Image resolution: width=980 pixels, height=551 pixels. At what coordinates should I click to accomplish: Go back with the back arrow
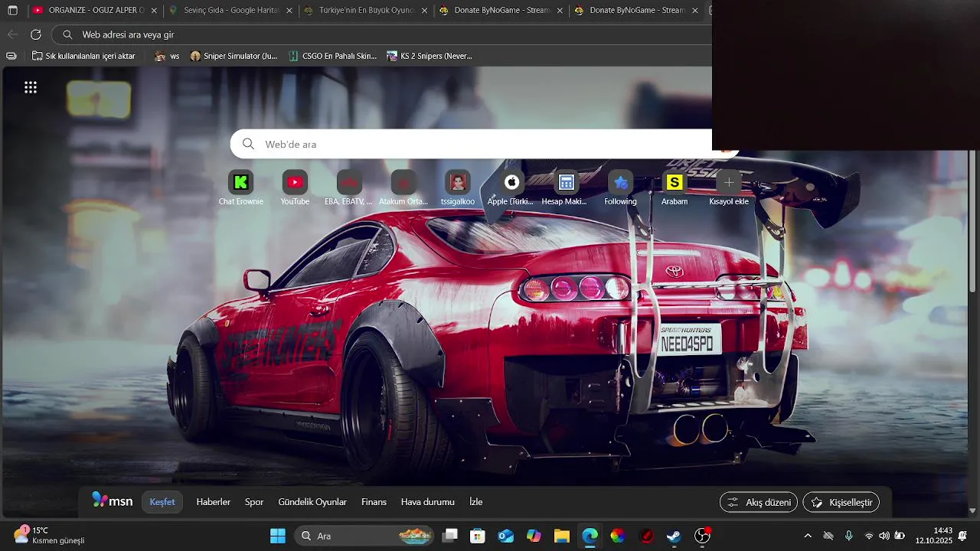pos(12,34)
